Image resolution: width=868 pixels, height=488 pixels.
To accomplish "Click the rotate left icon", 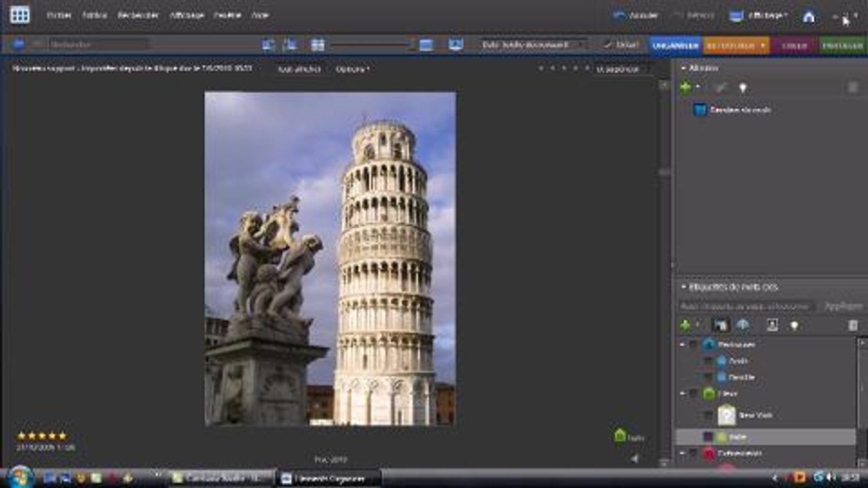I will tap(269, 45).
